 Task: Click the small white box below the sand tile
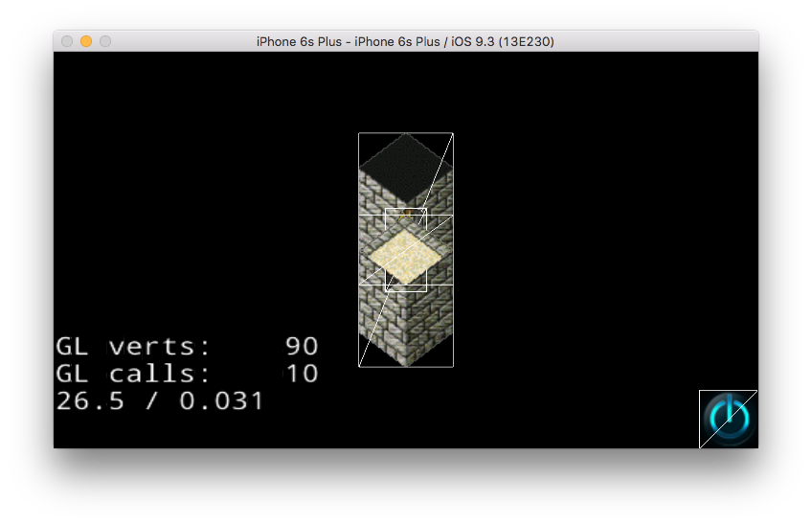(x=406, y=283)
